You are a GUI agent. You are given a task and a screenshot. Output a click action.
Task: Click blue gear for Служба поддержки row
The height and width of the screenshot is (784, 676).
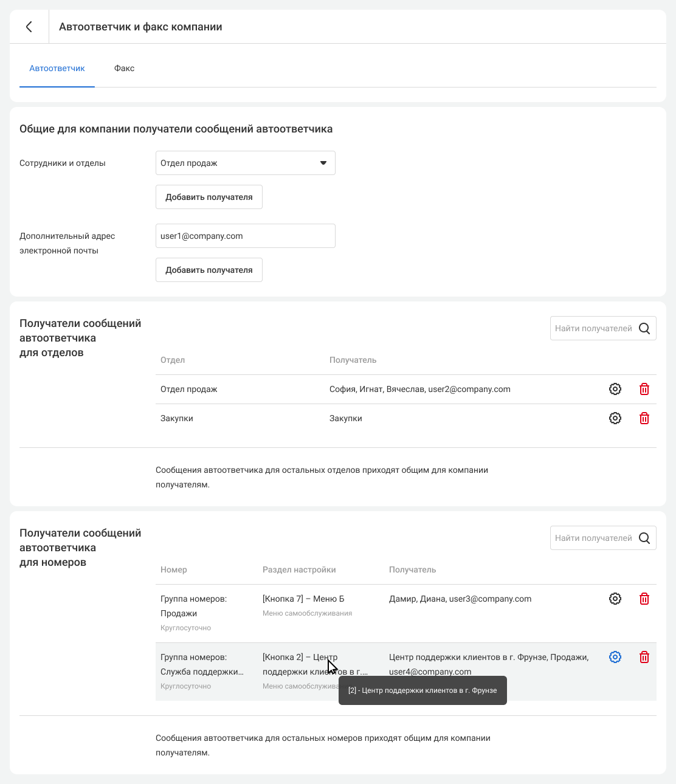coord(615,657)
